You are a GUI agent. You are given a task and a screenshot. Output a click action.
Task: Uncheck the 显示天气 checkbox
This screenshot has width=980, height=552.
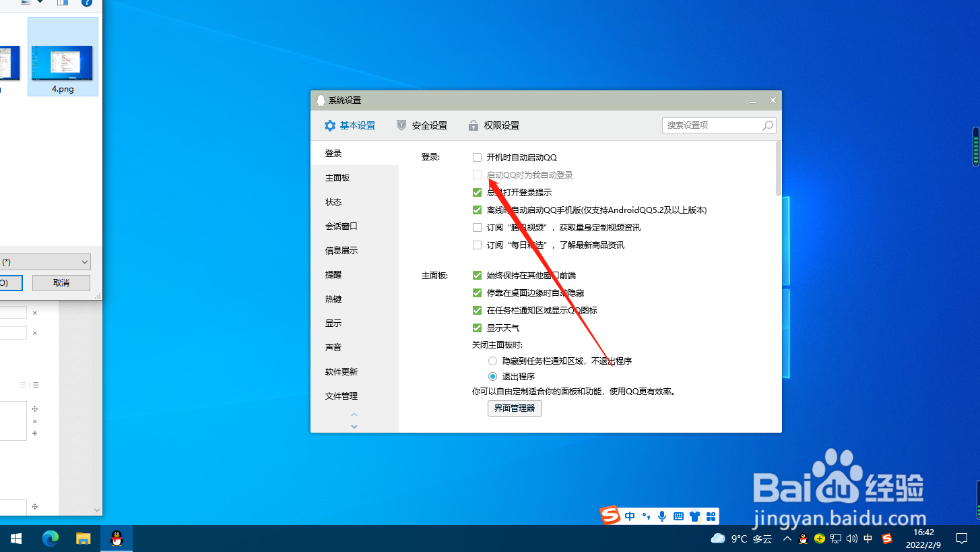pos(477,328)
